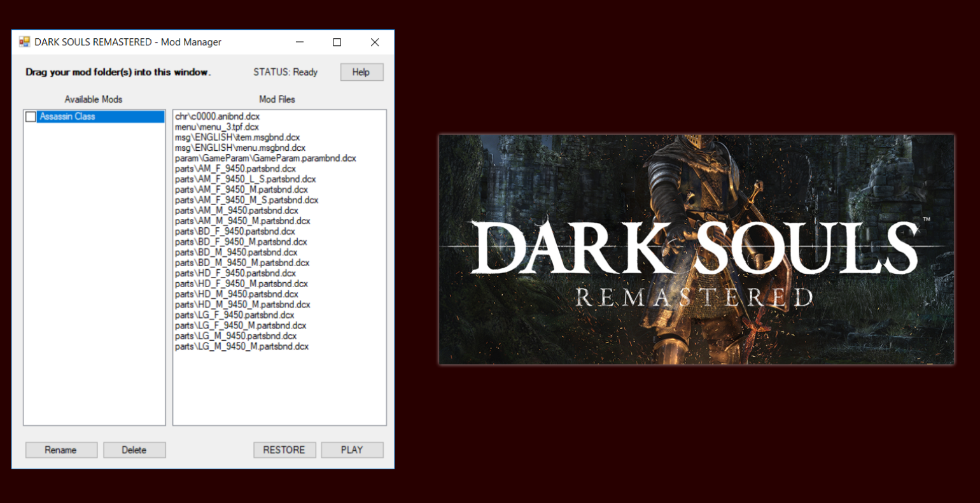Select parts\AM_F_9450_M.partsbnd.dcx entry
Image resolution: width=980 pixels, height=503 pixels.
click(241, 190)
